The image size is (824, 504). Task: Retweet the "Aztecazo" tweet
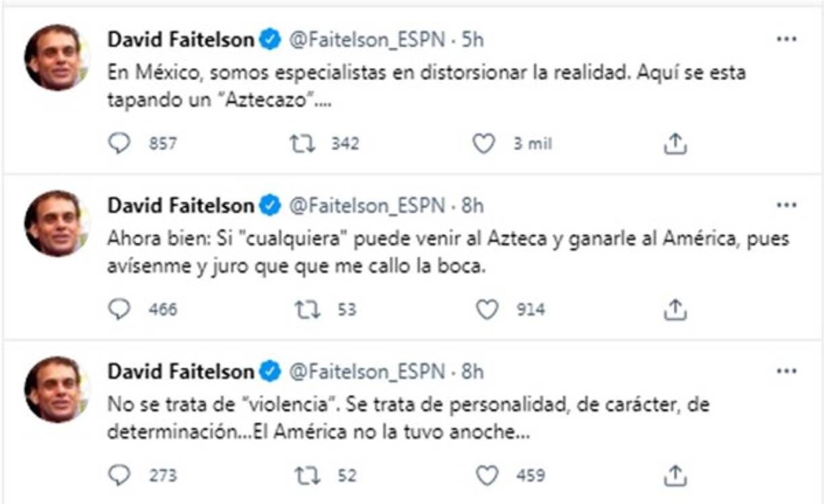[303, 143]
